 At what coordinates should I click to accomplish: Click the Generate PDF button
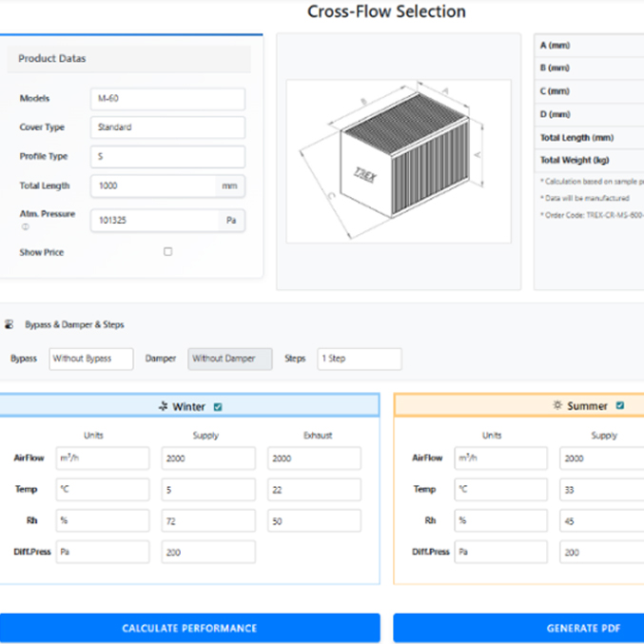coord(518,628)
